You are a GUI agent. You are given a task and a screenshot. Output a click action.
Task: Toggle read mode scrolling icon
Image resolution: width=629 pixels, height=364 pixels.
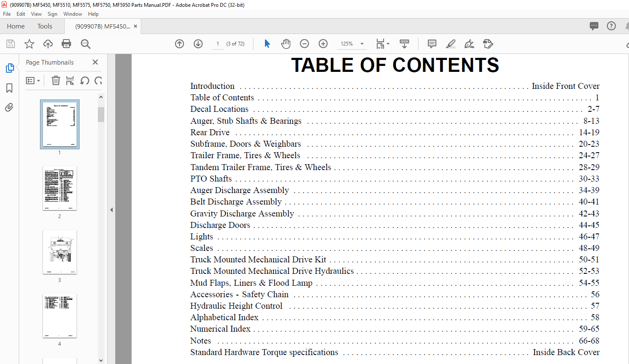point(404,44)
